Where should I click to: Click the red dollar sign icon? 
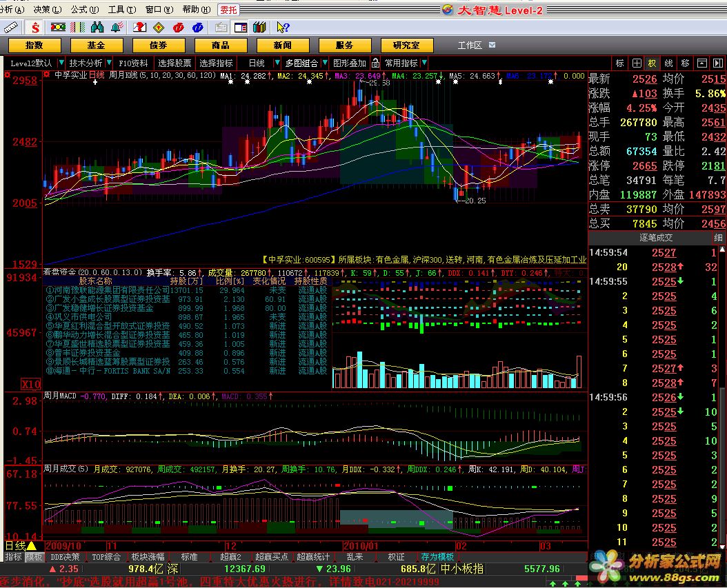pos(35,28)
